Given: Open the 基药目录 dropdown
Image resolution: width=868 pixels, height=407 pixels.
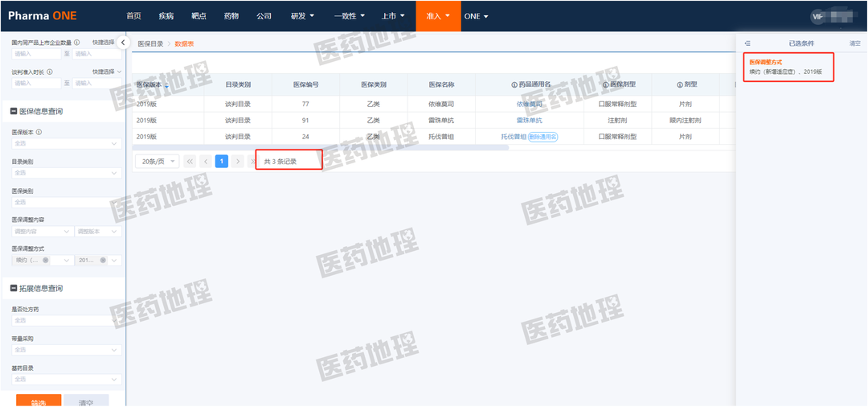Looking at the screenshot, I should [x=67, y=380].
